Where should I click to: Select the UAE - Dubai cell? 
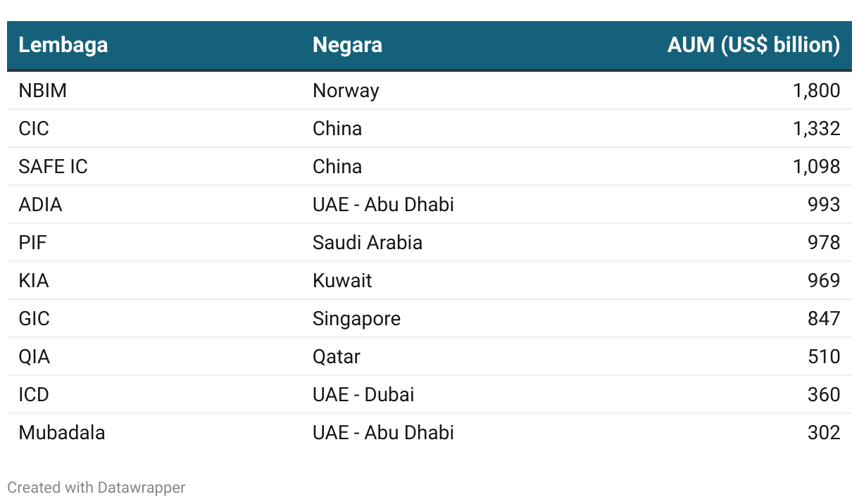(x=363, y=395)
